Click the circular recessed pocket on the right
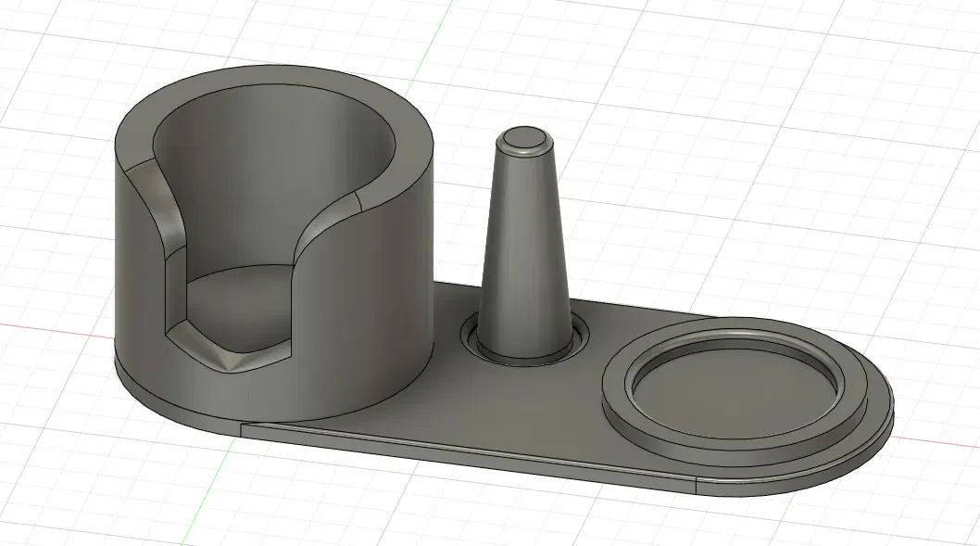This screenshot has height=546, width=980. coord(722,389)
